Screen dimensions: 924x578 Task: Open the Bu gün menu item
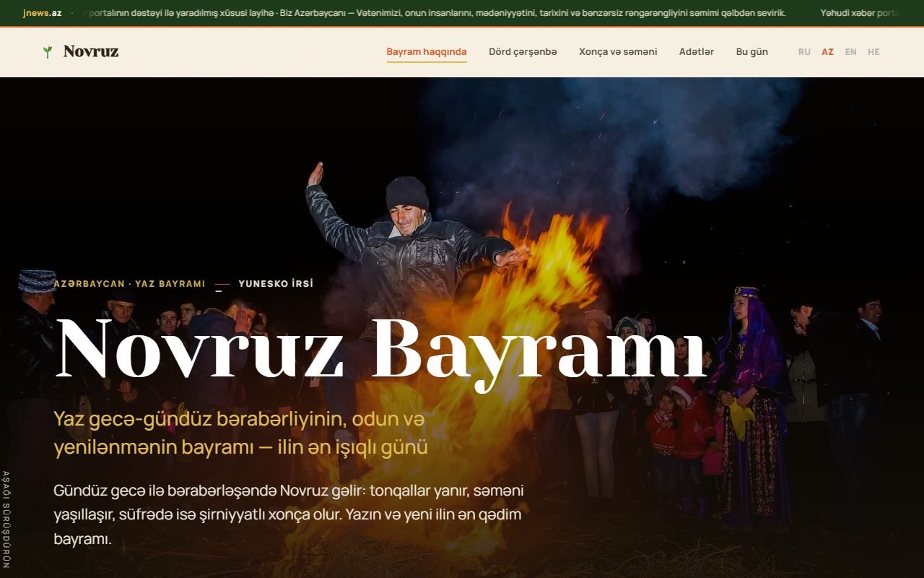pos(752,52)
